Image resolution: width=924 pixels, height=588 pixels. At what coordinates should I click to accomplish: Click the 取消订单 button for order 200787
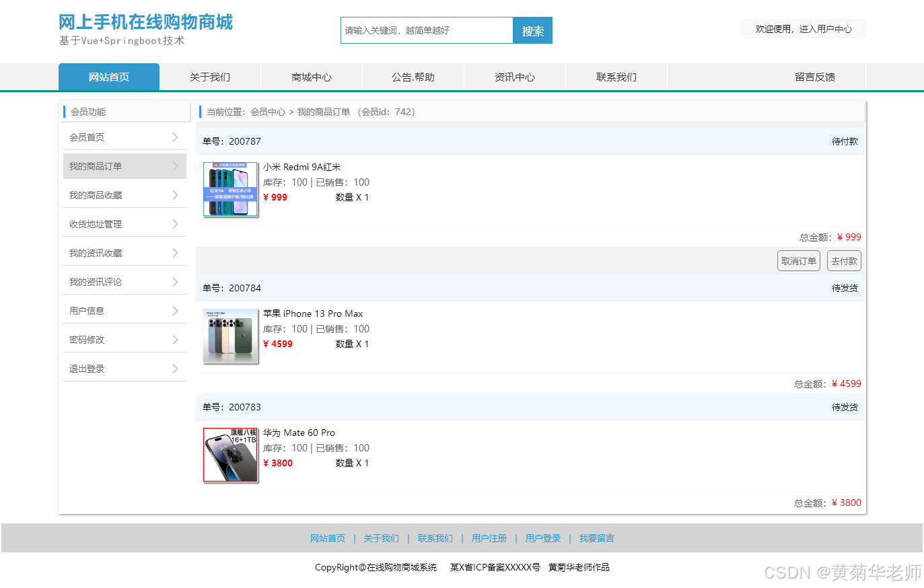pos(799,261)
